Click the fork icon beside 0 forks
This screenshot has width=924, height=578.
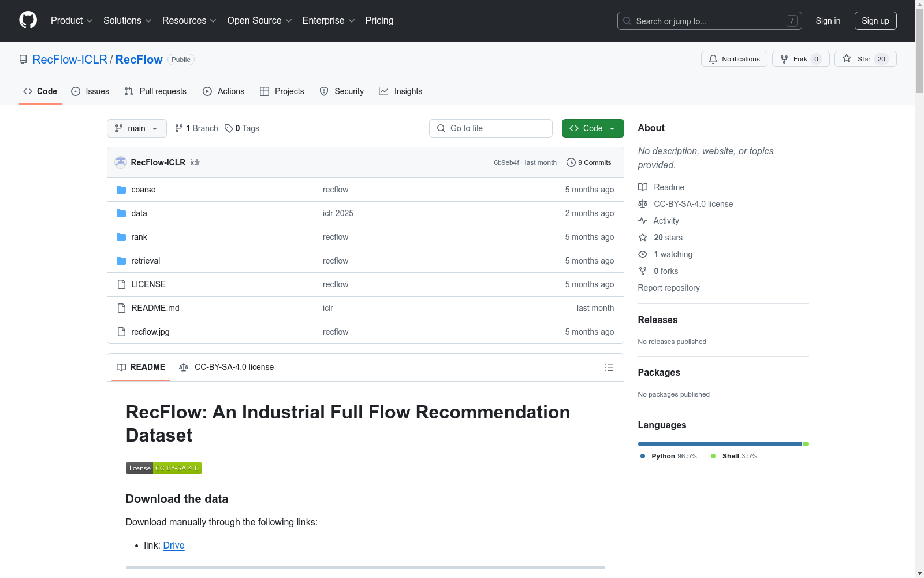coord(643,271)
